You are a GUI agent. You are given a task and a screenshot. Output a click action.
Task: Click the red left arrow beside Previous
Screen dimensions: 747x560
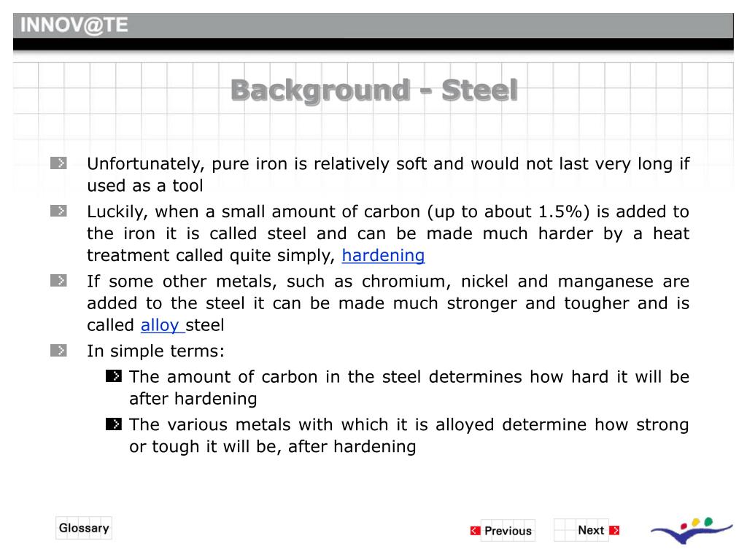pyautogui.click(x=475, y=531)
